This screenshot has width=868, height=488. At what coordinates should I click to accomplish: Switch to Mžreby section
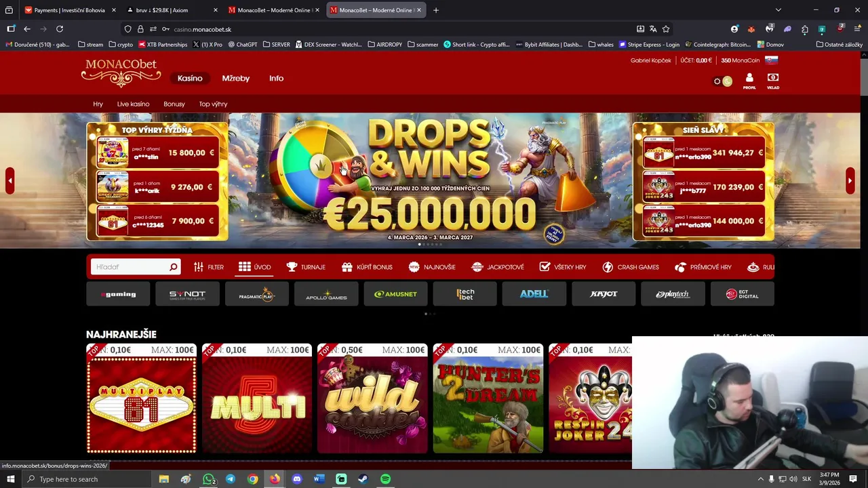tap(236, 79)
